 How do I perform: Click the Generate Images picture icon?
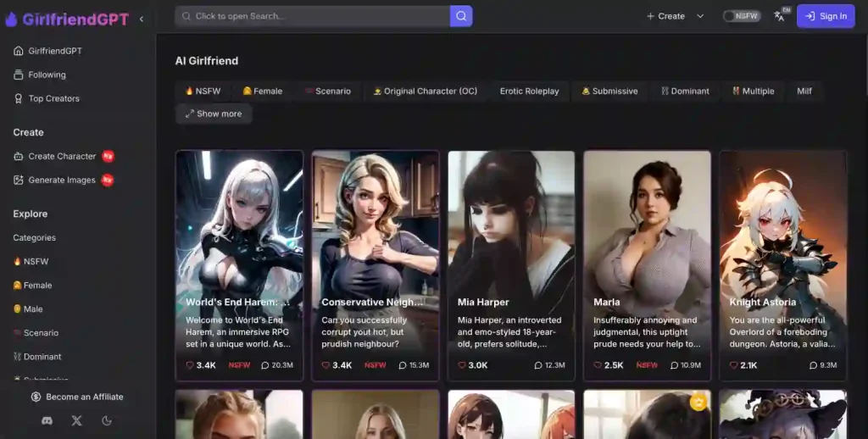click(19, 180)
